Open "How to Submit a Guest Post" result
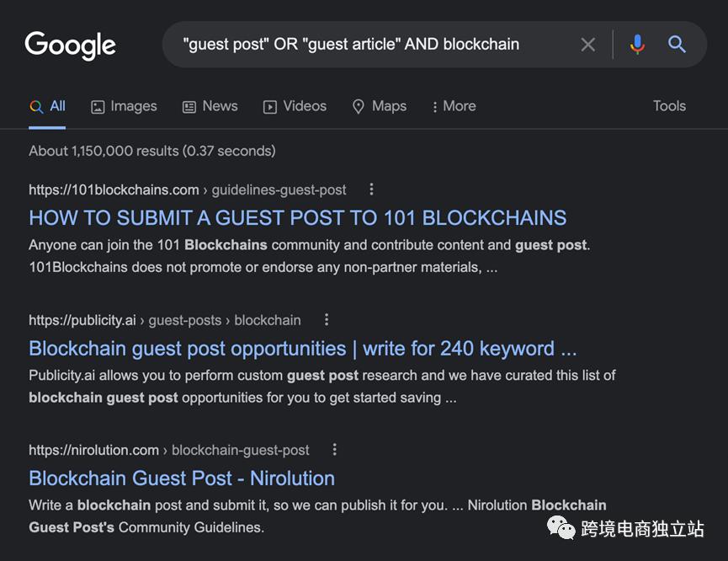This screenshot has width=728, height=561. [x=297, y=218]
